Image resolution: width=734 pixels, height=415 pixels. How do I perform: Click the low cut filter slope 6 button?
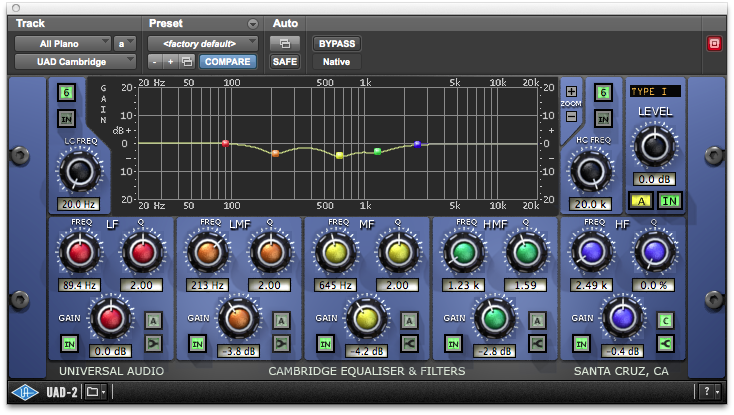click(x=66, y=93)
